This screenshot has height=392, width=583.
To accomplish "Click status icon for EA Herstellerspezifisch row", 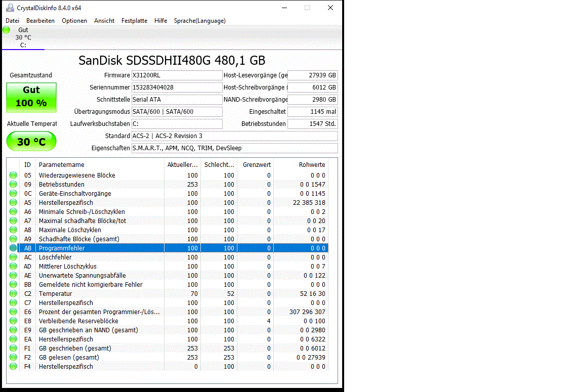I will click(13, 339).
